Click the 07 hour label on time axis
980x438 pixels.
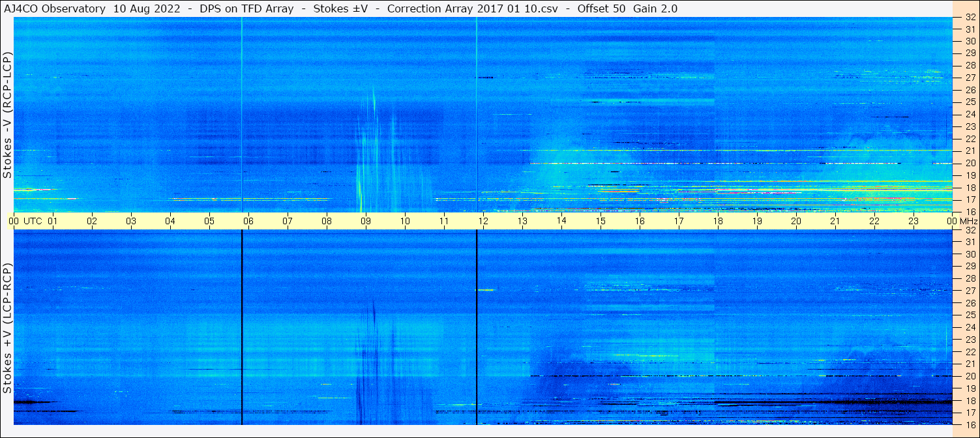tap(288, 221)
